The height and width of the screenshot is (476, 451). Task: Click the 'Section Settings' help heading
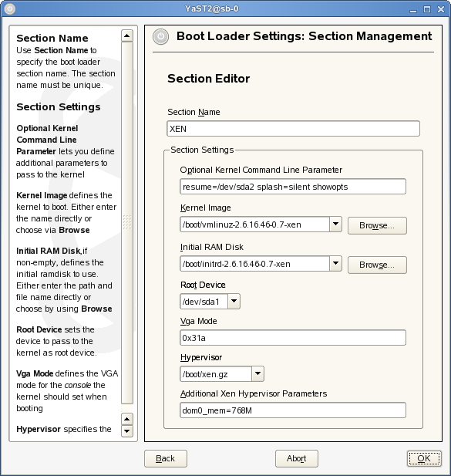tap(59, 107)
